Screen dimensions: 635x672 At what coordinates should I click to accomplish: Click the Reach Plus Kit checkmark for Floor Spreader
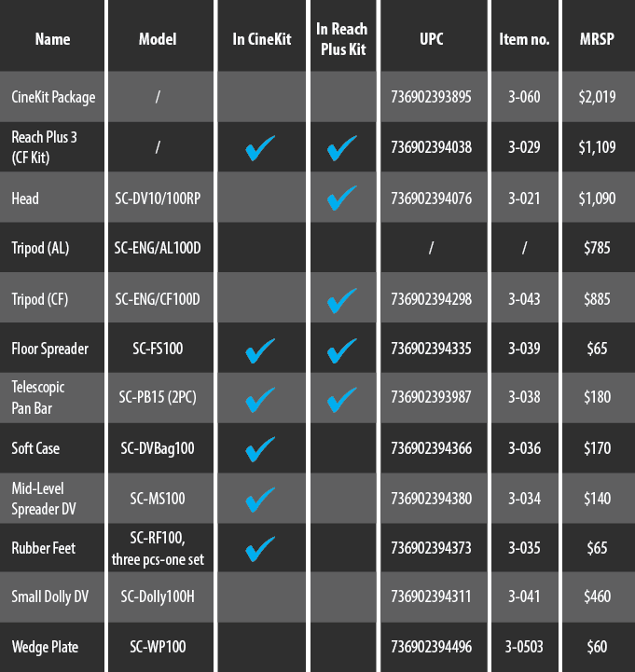341,350
